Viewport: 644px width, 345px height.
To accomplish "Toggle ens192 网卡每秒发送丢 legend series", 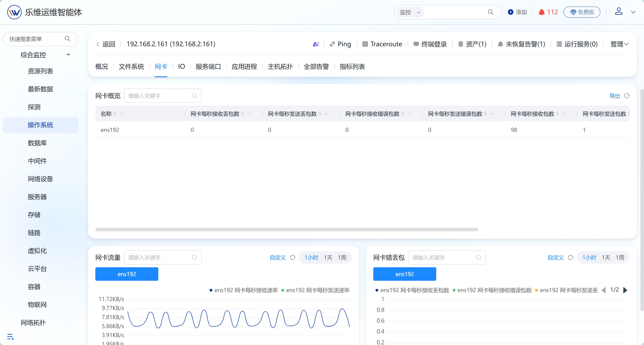I will click(566, 290).
